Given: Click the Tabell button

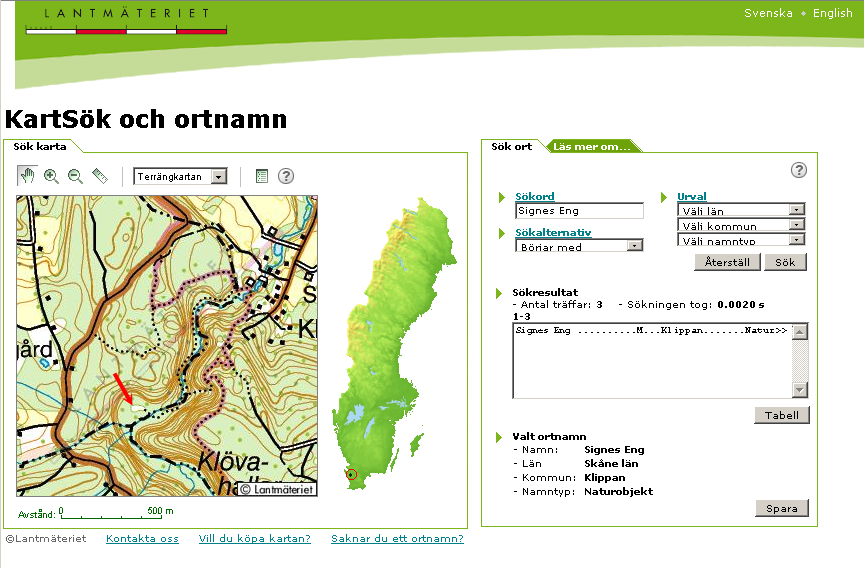Looking at the screenshot, I should click(781, 415).
